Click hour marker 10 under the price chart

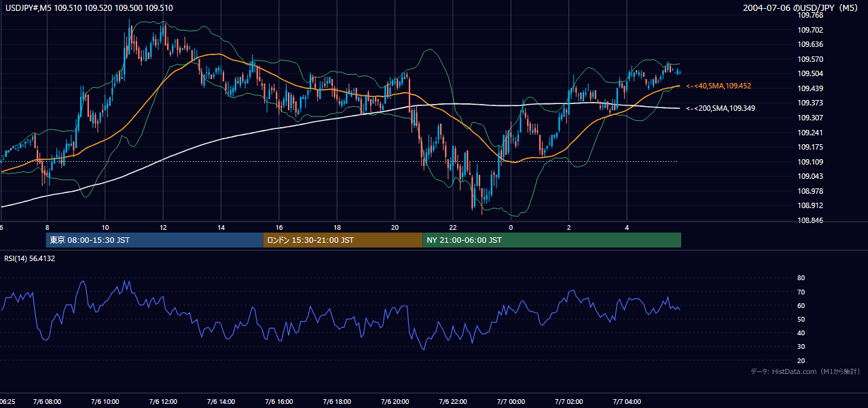(105, 227)
